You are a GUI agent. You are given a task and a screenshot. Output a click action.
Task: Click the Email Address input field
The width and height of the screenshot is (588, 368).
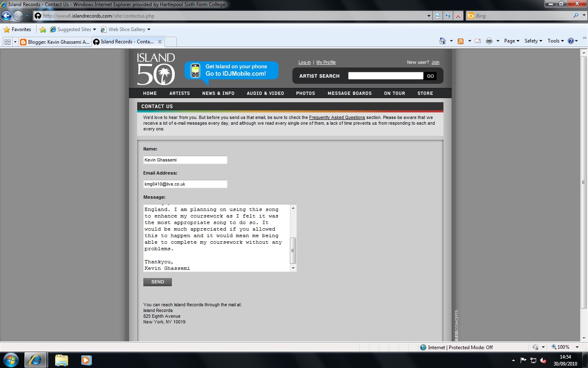185,184
